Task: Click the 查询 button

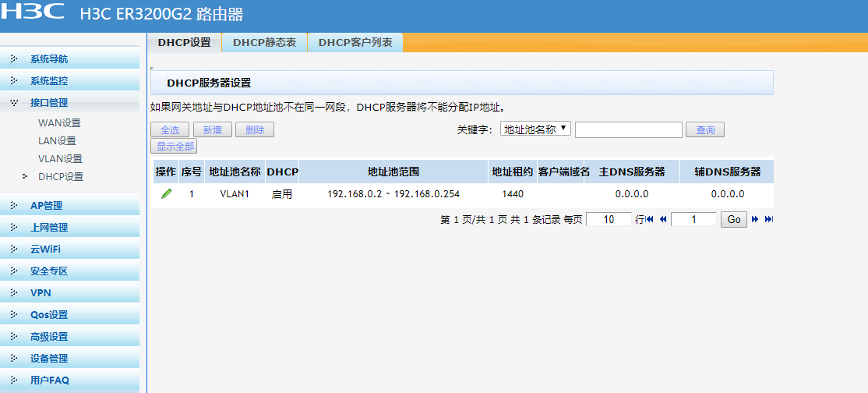Action: point(705,129)
